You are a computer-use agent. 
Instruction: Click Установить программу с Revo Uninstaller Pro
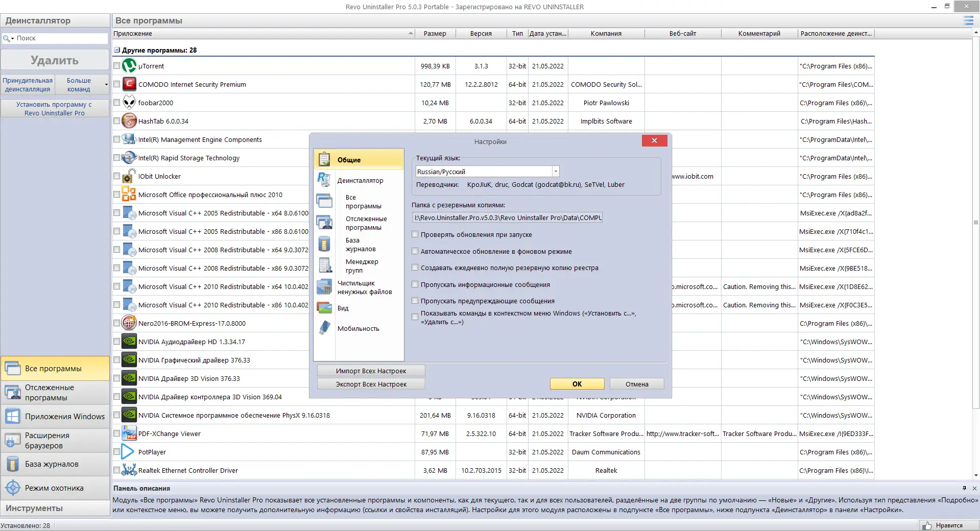coord(55,108)
